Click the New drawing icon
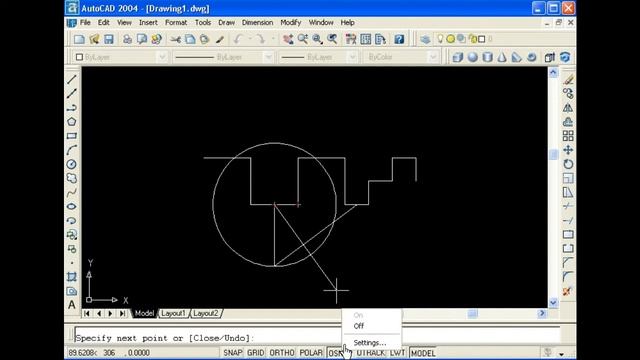The height and width of the screenshot is (360, 640). point(79,39)
